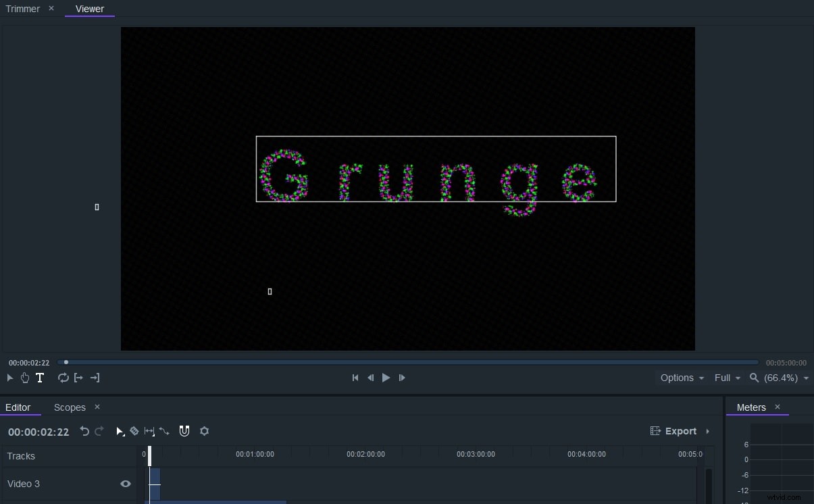The width and height of the screenshot is (814, 504).
Task: Click the Undo arrow in the Editor
Action: click(84, 431)
